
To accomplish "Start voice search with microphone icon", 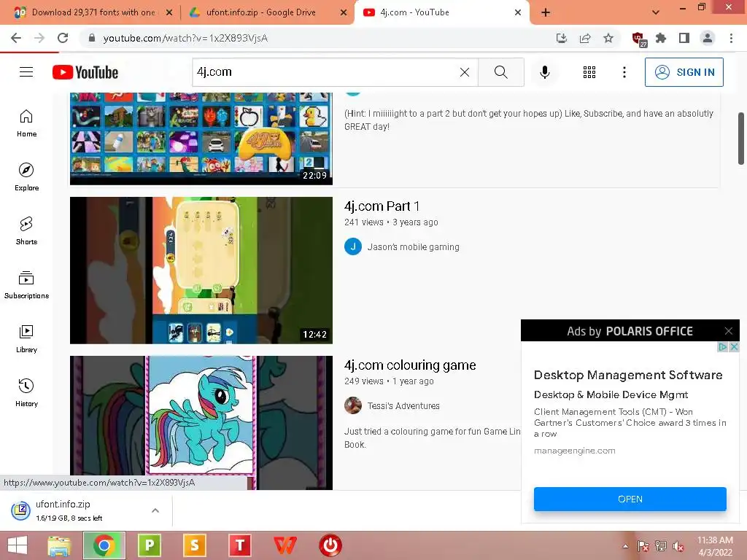I will (x=544, y=72).
